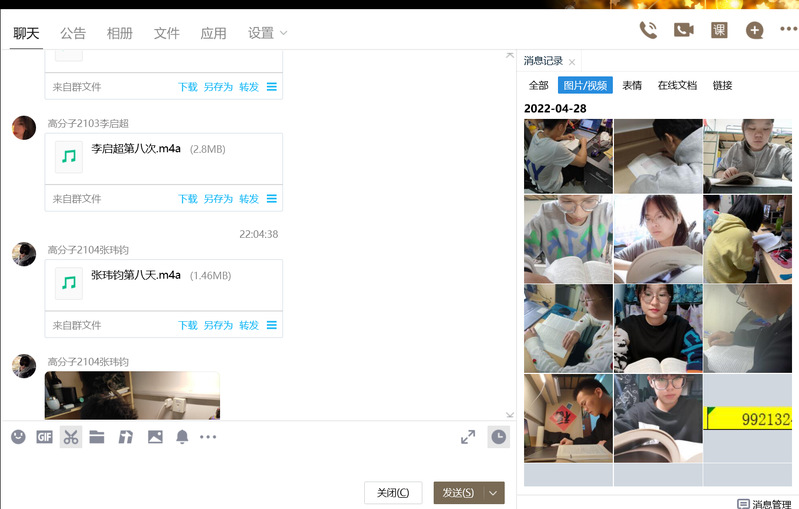Open the first photo thumbnail under 2022-04-28
This screenshot has height=509, width=799.
[568, 156]
